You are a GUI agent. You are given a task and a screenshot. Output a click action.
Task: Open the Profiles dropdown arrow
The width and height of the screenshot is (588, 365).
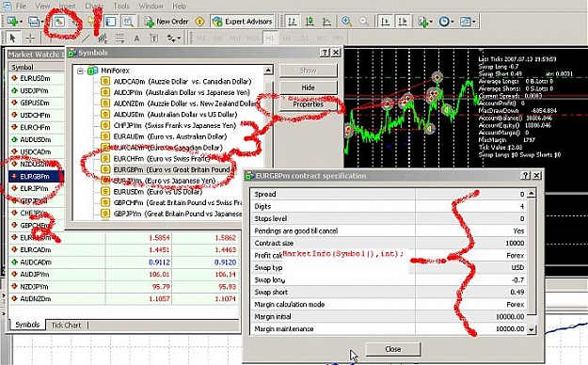pos(41,22)
